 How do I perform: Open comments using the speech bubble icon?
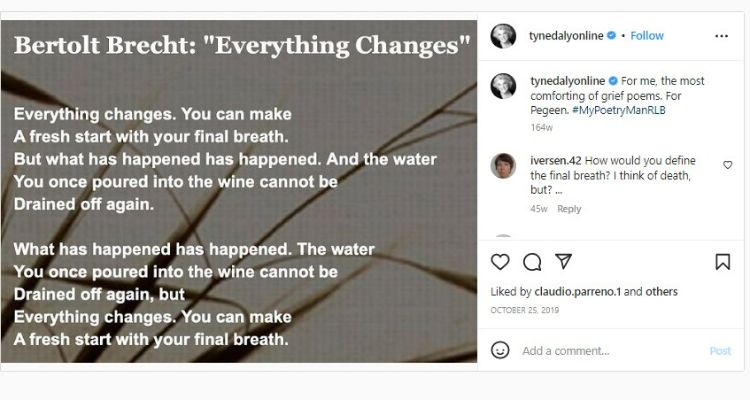click(532, 262)
